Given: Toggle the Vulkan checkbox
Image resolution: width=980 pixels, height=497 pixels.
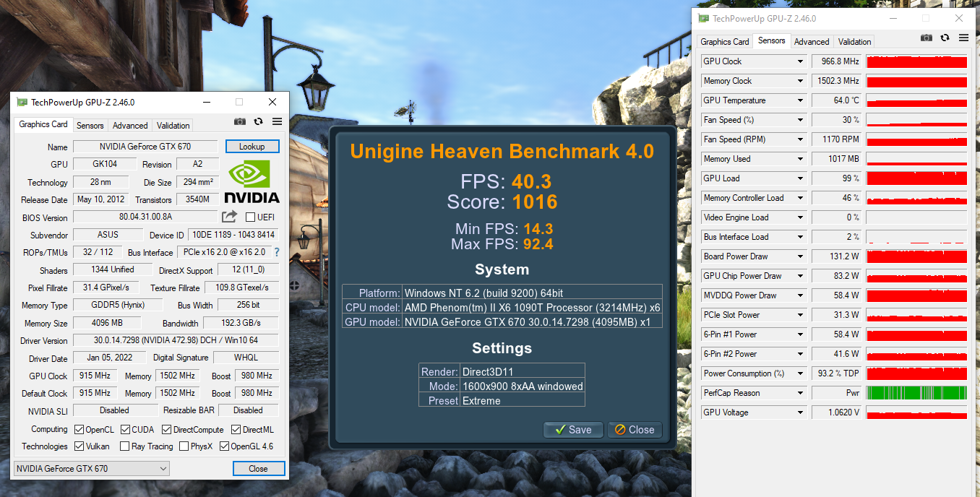Looking at the screenshot, I should pos(79,446).
